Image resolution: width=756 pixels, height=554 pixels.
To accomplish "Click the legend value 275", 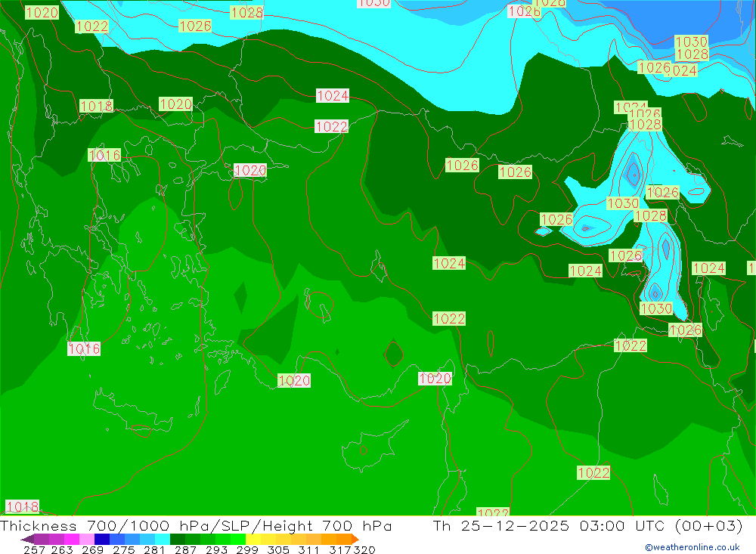I will coord(124,550).
